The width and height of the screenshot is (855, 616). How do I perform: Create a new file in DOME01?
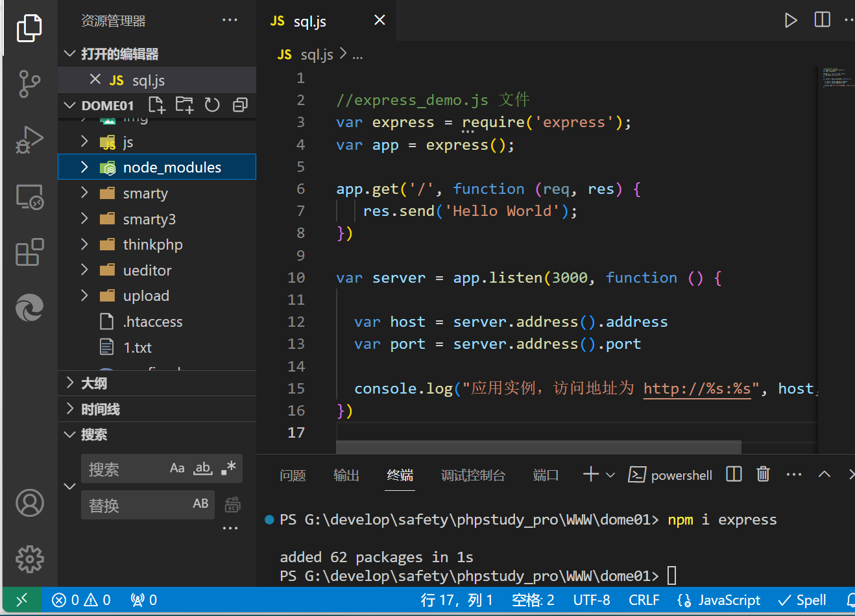click(157, 105)
